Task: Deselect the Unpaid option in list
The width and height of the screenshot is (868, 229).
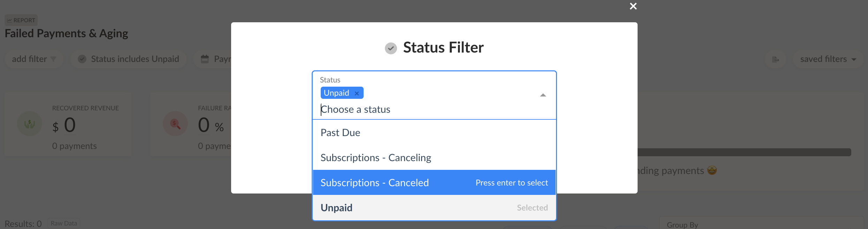Action: point(434,208)
